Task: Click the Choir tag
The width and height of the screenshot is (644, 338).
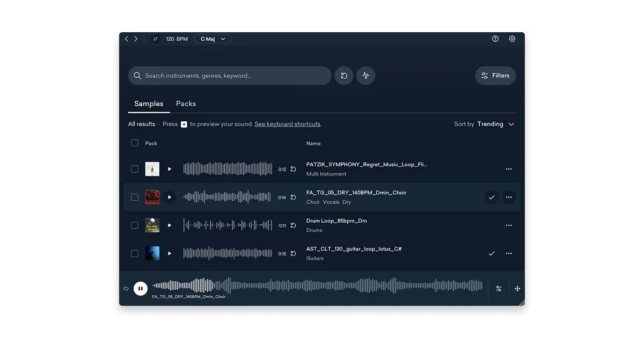Action: click(x=313, y=202)
